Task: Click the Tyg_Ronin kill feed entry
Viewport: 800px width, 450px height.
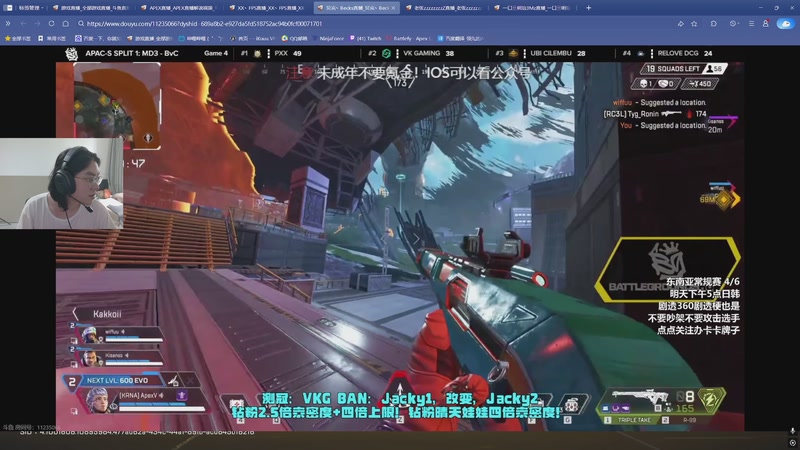Action: tap(655, 114)
